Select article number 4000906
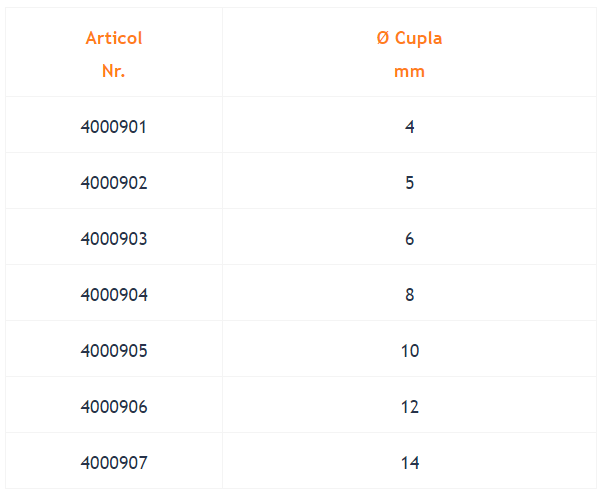Viewport: 606px width, 496px height. 114,407
